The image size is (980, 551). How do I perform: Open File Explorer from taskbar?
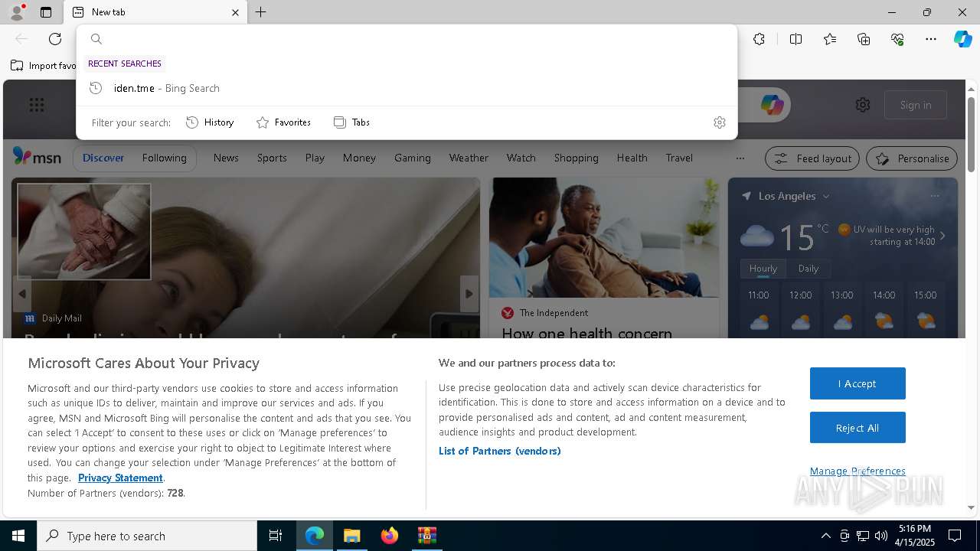tap(351, 536)
